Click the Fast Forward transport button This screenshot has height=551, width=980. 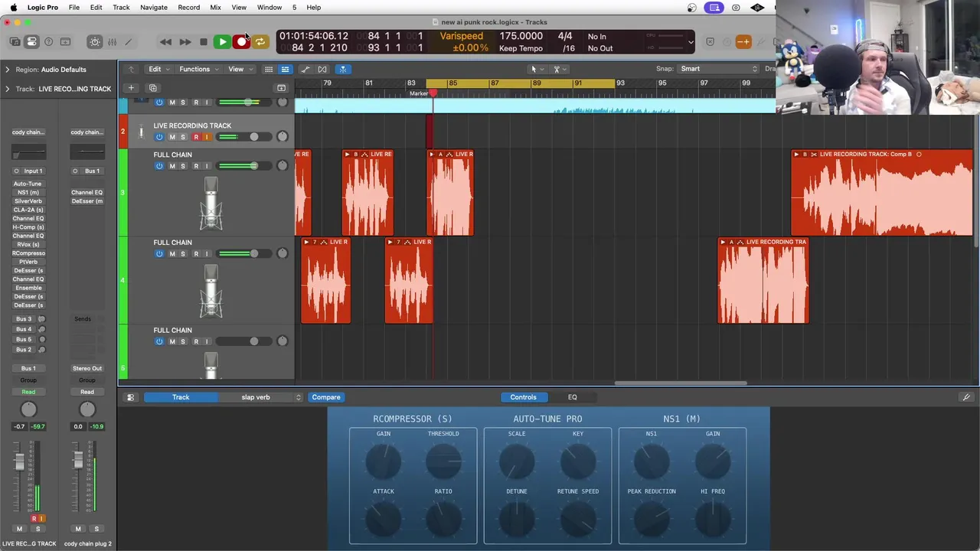pos(185,42)
